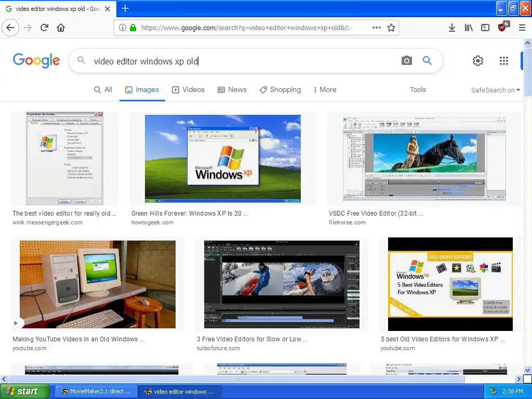This screenshot has width=532, height=399.
Task: Click the horizontal scrollbar left arrow
Action: [x=4, y=379]
